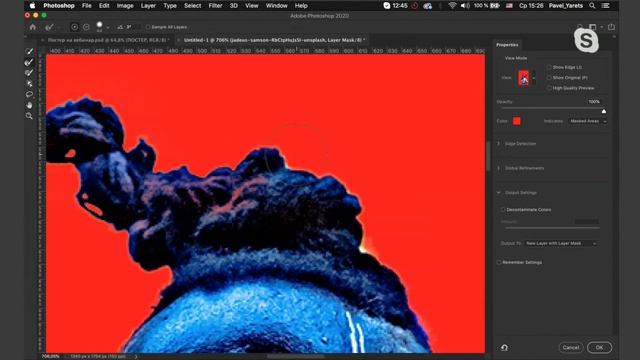
Task: Open the workspace dropdown arrow
Action: 602,27
